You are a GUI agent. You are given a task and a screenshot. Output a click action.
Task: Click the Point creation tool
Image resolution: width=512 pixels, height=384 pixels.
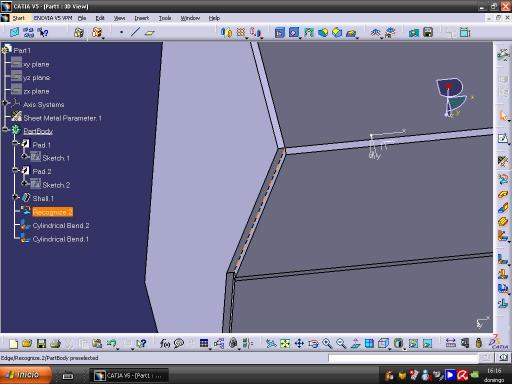click(121, 32)
